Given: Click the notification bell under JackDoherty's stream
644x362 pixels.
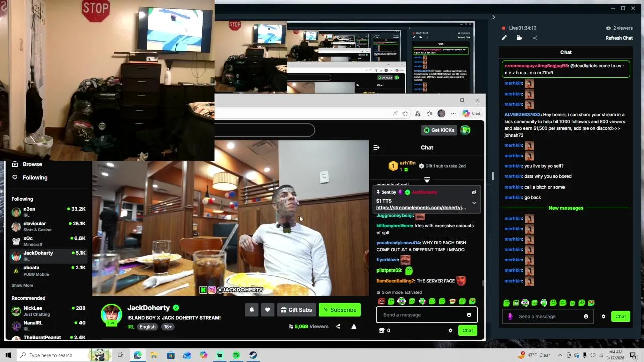Looking at the screenshot, I should coord(252,310).
